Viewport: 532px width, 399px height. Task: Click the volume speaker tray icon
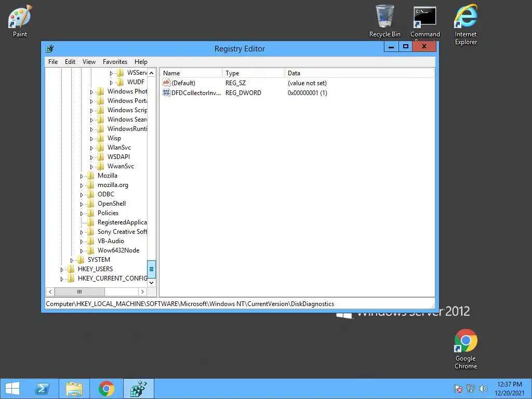tap(483, 389)
